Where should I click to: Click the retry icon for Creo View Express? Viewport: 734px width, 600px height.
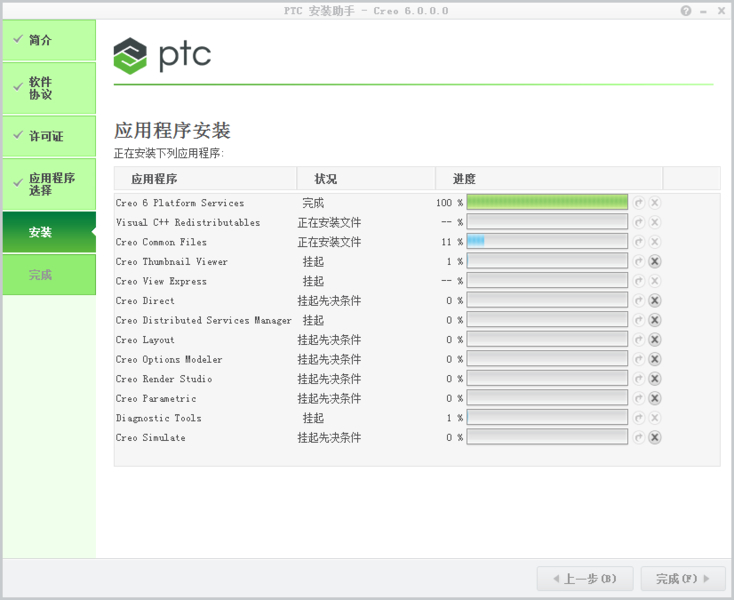coord(639,281)
